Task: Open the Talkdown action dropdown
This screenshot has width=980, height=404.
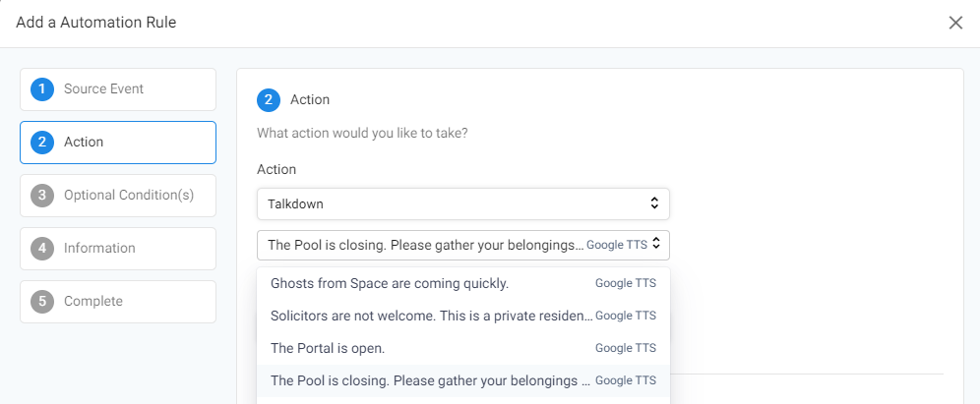Action: (x=463, y=203)
